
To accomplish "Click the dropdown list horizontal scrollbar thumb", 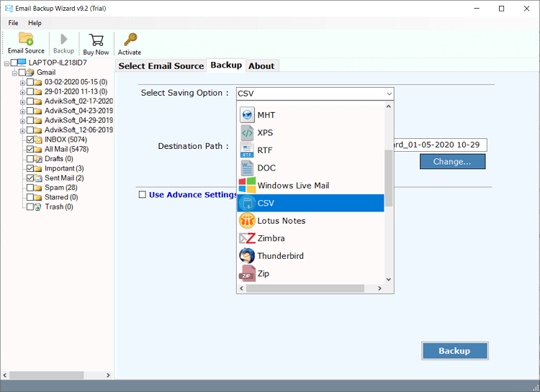I will tap(305, 288).
